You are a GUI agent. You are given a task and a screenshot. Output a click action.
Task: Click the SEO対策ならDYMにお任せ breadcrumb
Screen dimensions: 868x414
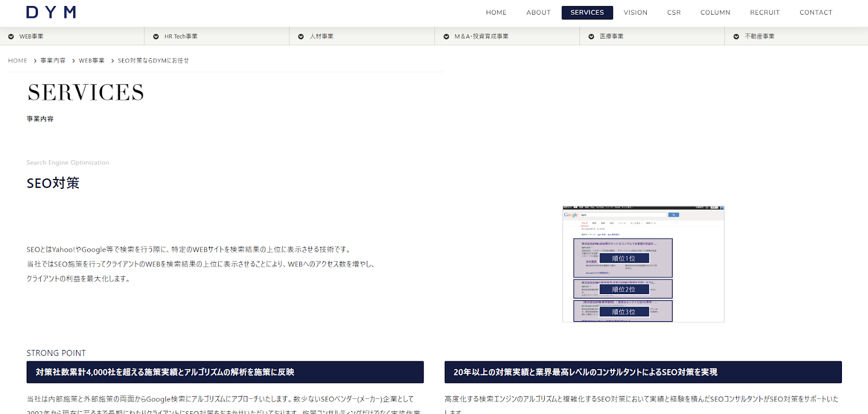pos(153,61)
